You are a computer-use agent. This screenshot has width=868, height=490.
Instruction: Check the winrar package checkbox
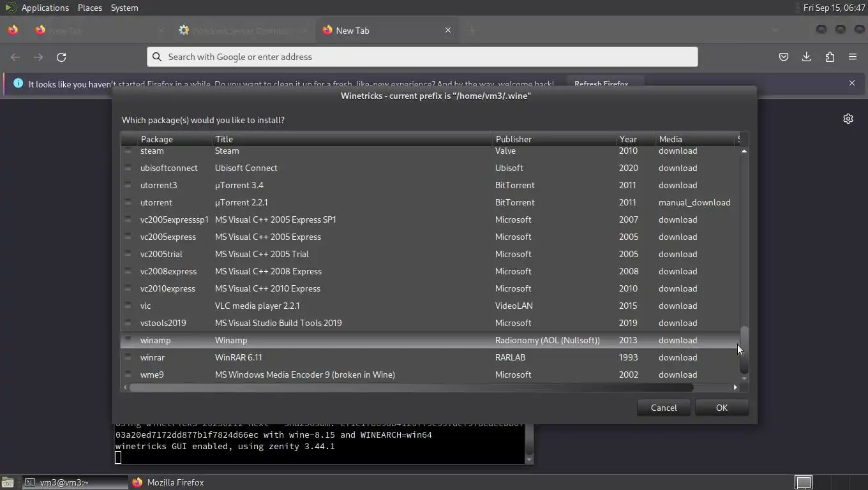click(x=128, y=357)
